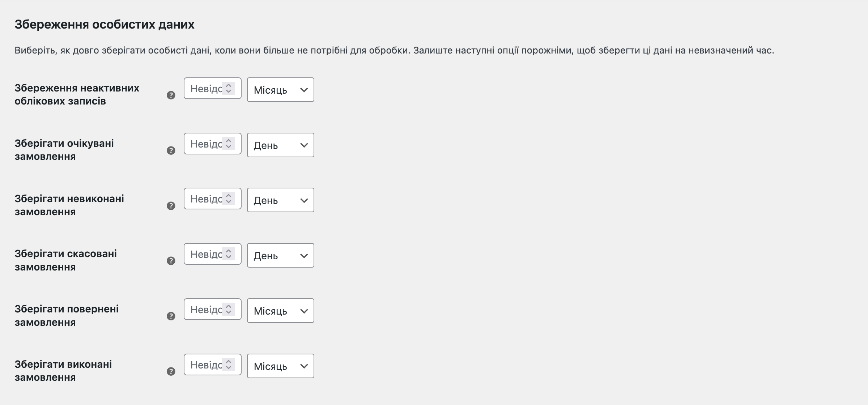Open День dropdown for pending orders
Image resolution: width=868 pixels, height=405 pixels.
tap(281, 145)
